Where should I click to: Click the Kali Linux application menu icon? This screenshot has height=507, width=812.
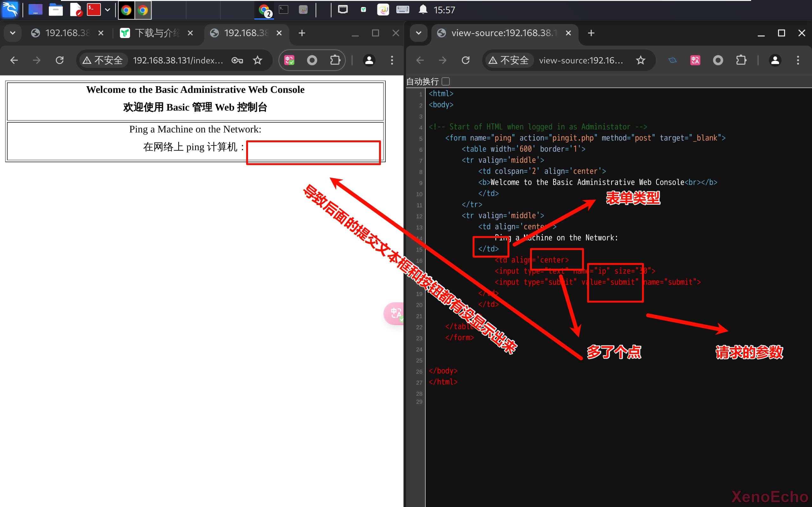10,10
